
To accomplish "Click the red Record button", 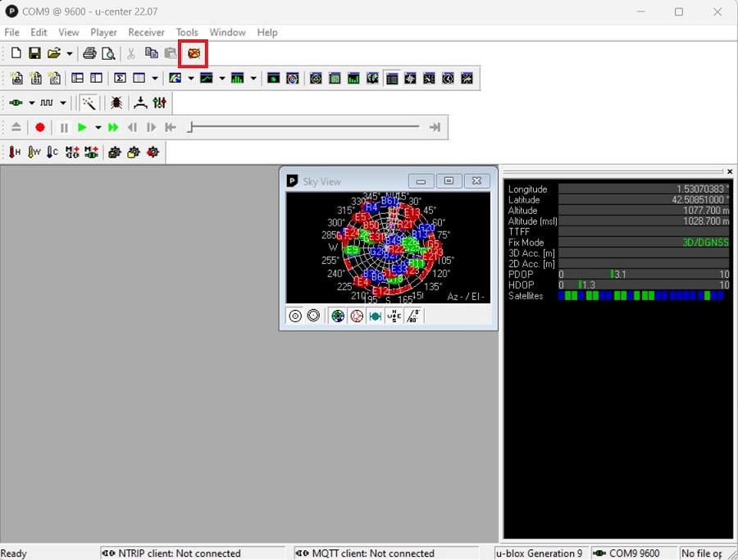I will click(39, 128).
